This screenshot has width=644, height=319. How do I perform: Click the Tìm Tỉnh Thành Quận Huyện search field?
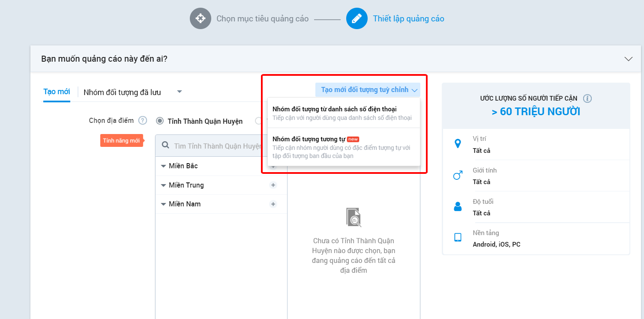[x=217, y=146]
